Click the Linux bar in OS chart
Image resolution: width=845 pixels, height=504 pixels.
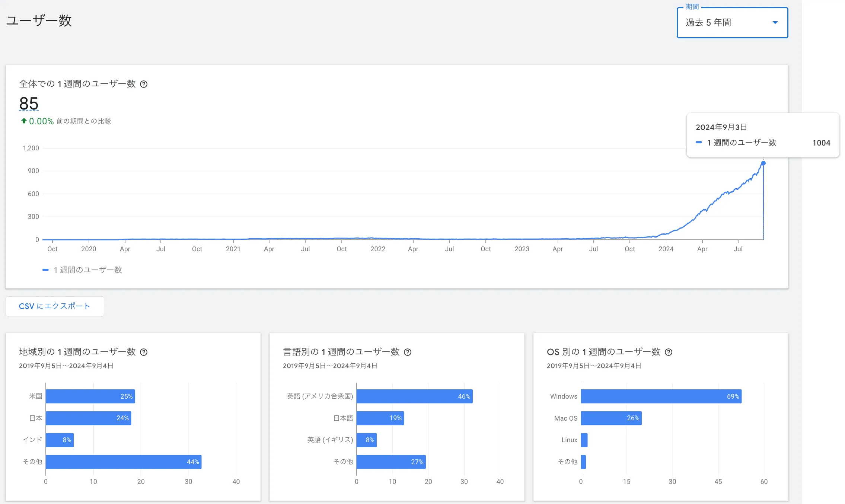584,440
